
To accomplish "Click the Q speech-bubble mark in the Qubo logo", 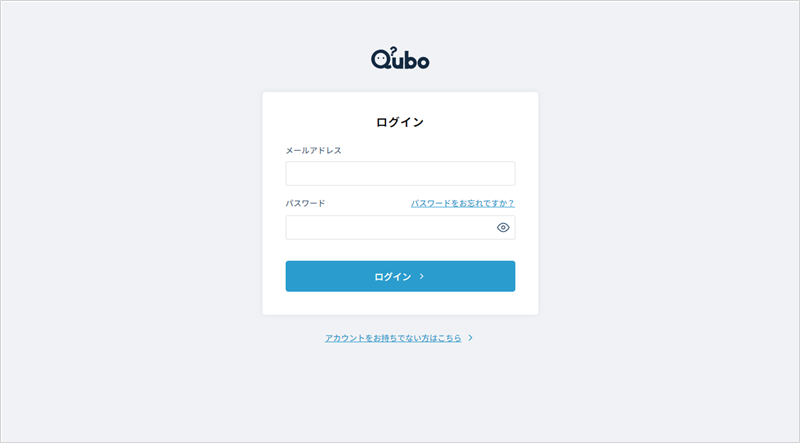I will (381, 61).
